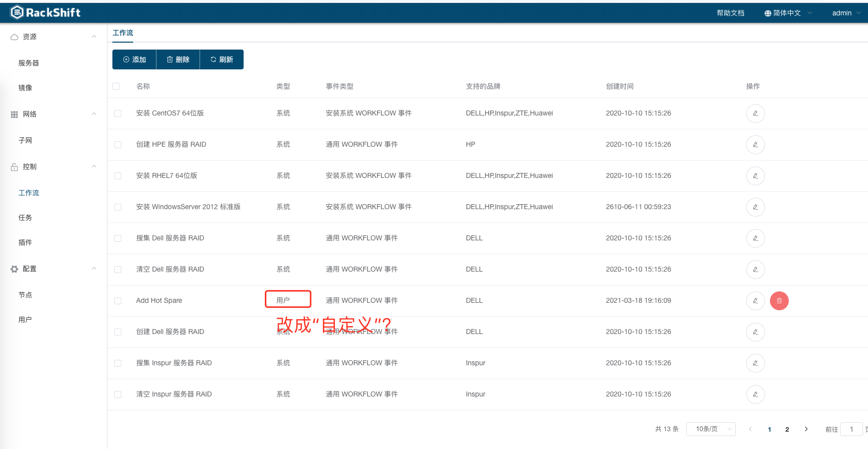The width and height of the screenshot is (868, 449).
Task: Click the 前往 page number input field
Action: pyautogui.click(x=852, y=429)
